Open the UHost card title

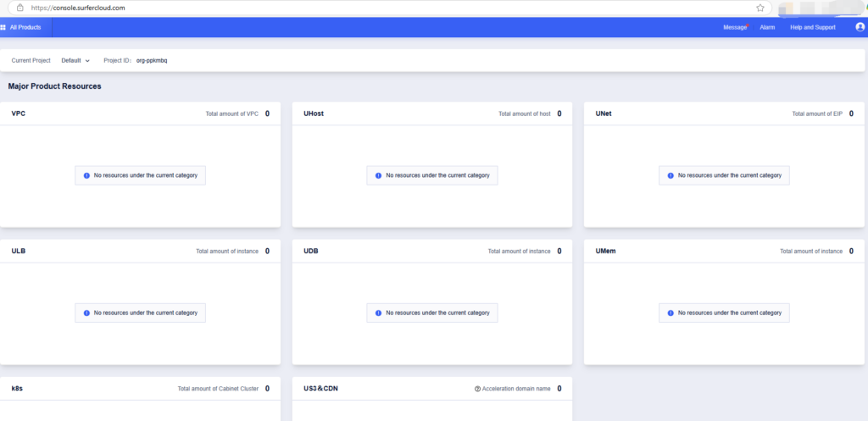314,114
